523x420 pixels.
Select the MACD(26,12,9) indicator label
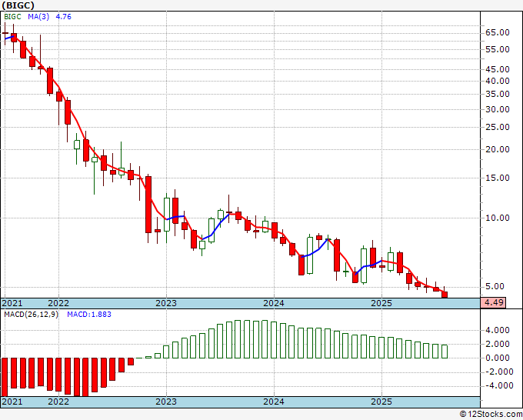click(x=31, y=315)
